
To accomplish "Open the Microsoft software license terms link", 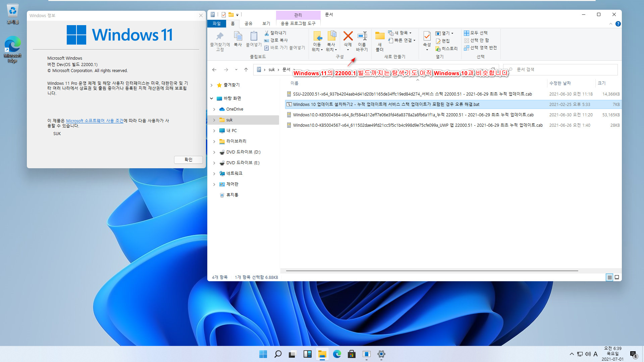I will click(x=95, y=121).
